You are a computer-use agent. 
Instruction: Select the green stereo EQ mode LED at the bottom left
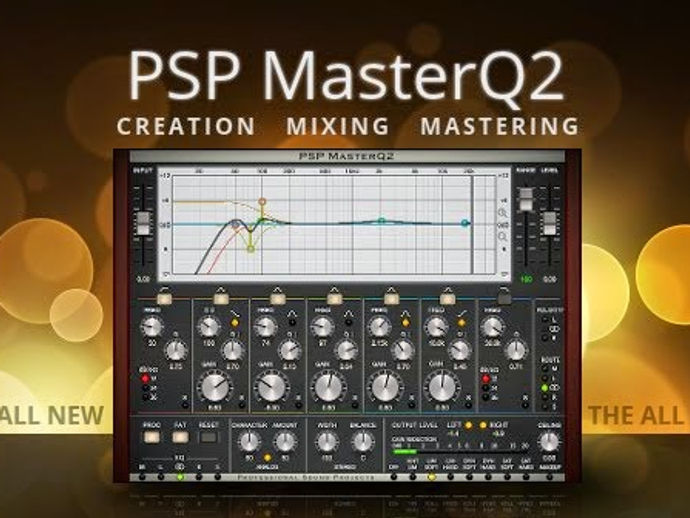tap(180, 477)
